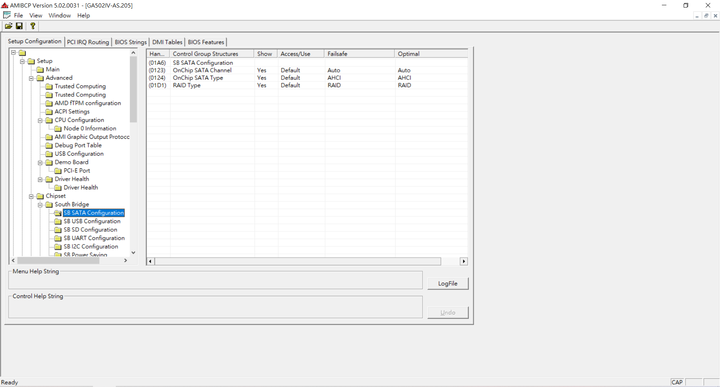This screenshot has height=387, width=720.
Task: Collapse the root tree node toggle
Action: (x=13, y=53)
